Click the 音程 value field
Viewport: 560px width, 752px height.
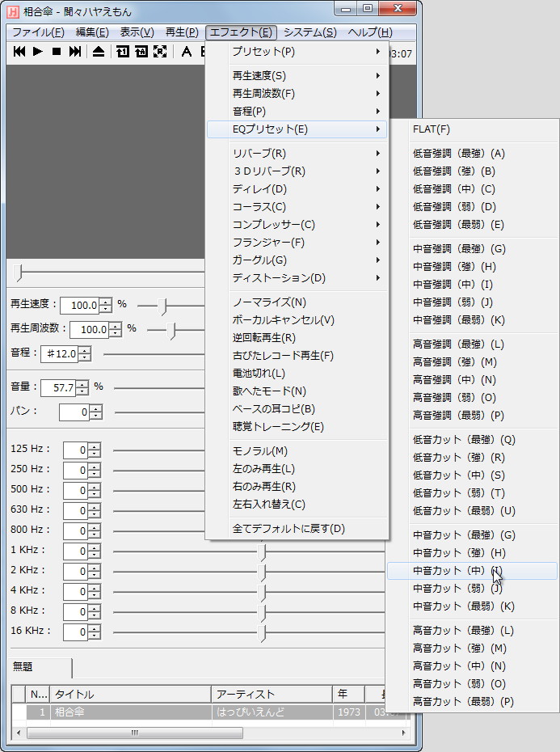click(60, 354)
